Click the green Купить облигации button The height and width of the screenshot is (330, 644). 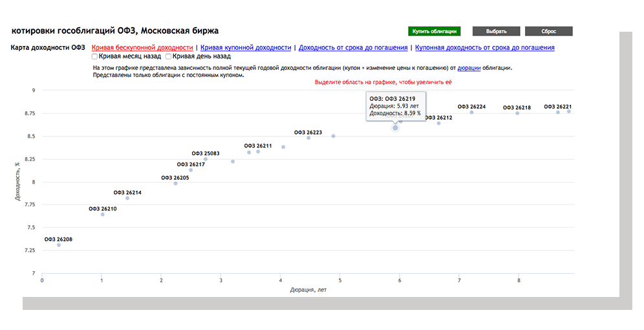tap(434, 31)
